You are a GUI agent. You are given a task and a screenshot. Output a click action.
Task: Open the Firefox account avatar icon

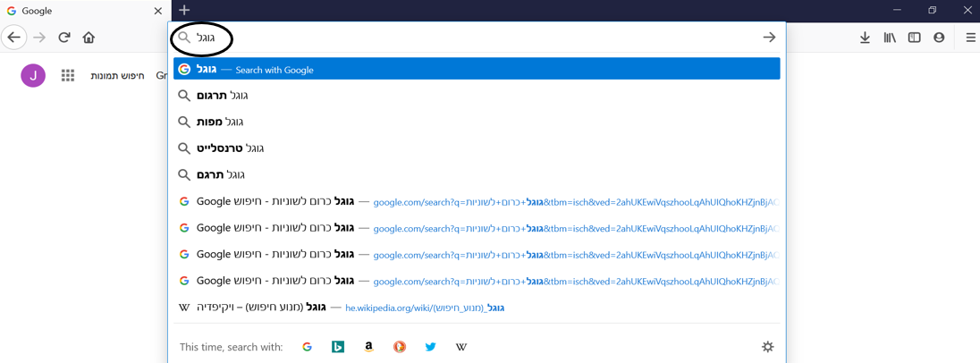(939, 38)
